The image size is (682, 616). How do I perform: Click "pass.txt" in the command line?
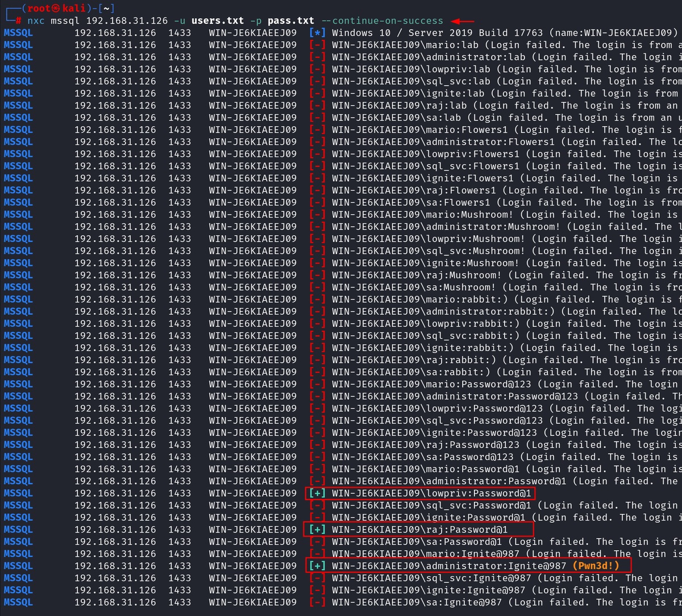290,20
